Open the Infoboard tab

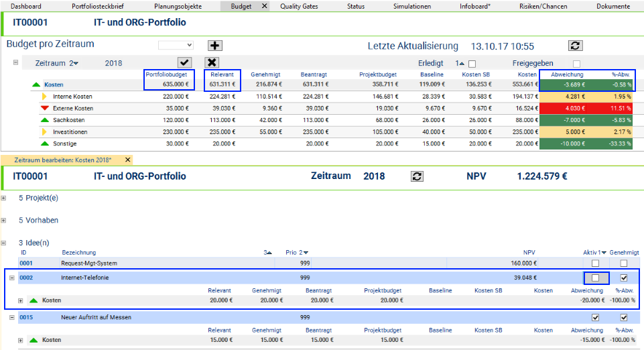pos(474,6)
